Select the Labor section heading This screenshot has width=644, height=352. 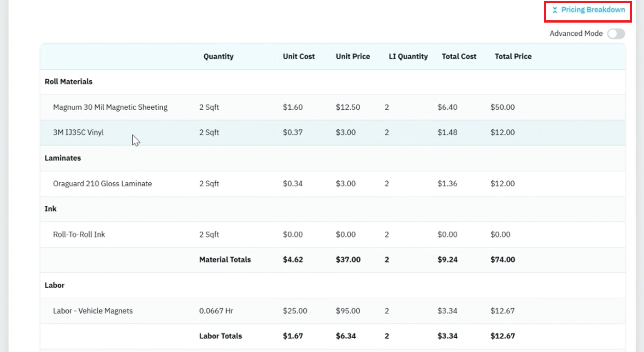pos(54,285)
